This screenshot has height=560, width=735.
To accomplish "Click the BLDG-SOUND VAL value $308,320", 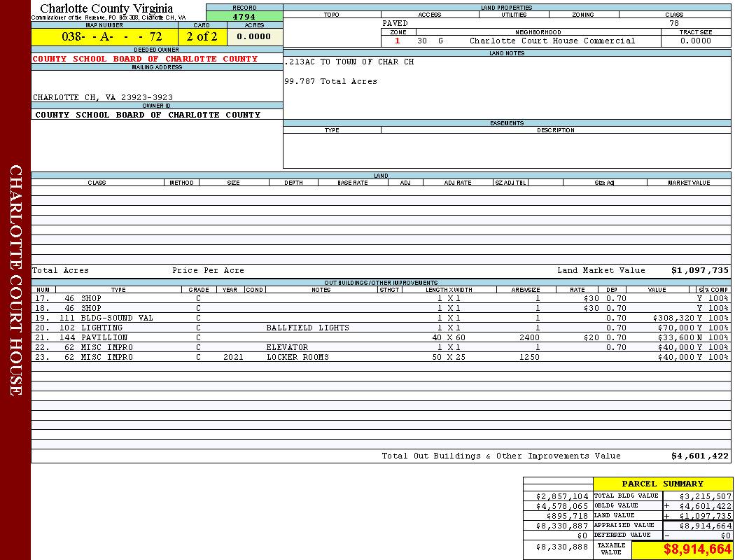I will 673,318.
